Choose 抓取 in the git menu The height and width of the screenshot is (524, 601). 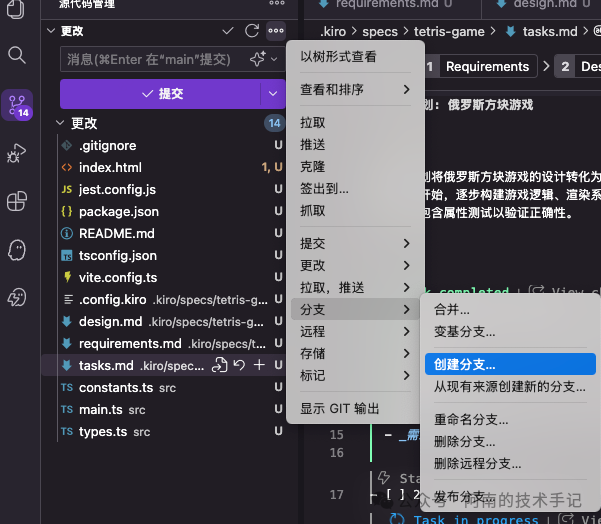point(355,211)
